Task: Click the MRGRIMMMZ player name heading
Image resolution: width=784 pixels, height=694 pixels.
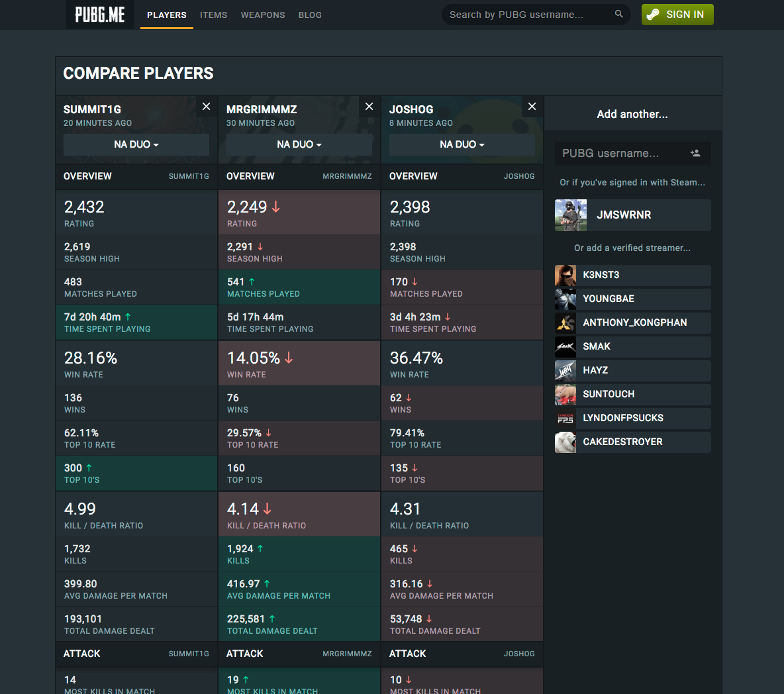Action: 262,109
